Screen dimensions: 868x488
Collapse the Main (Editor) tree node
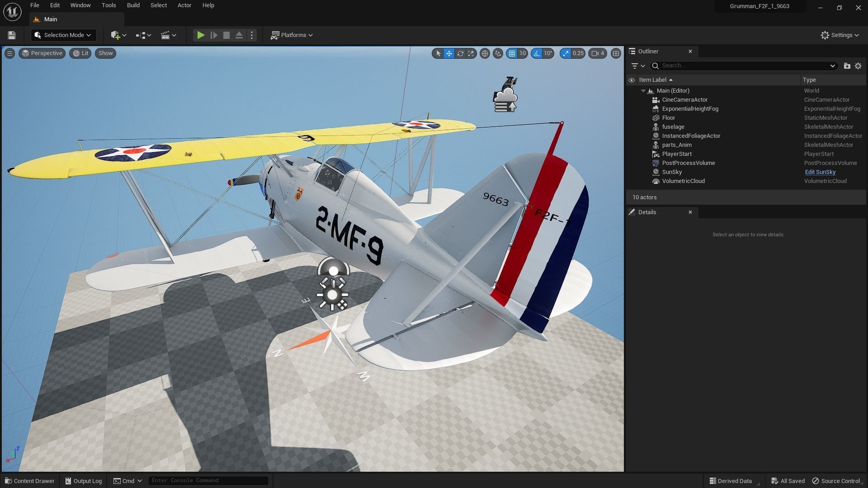tap(643, 91)
